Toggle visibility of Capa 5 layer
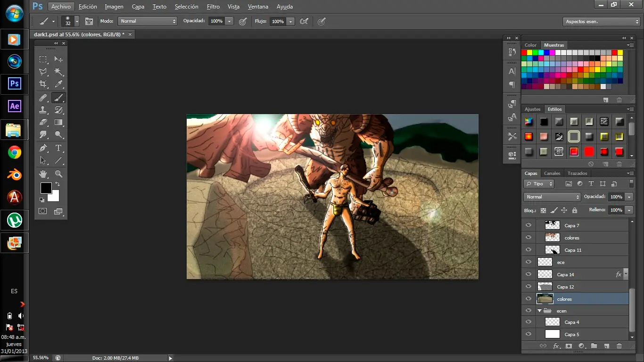Viewport: 644px width, 362px height. tap(528, 334)
